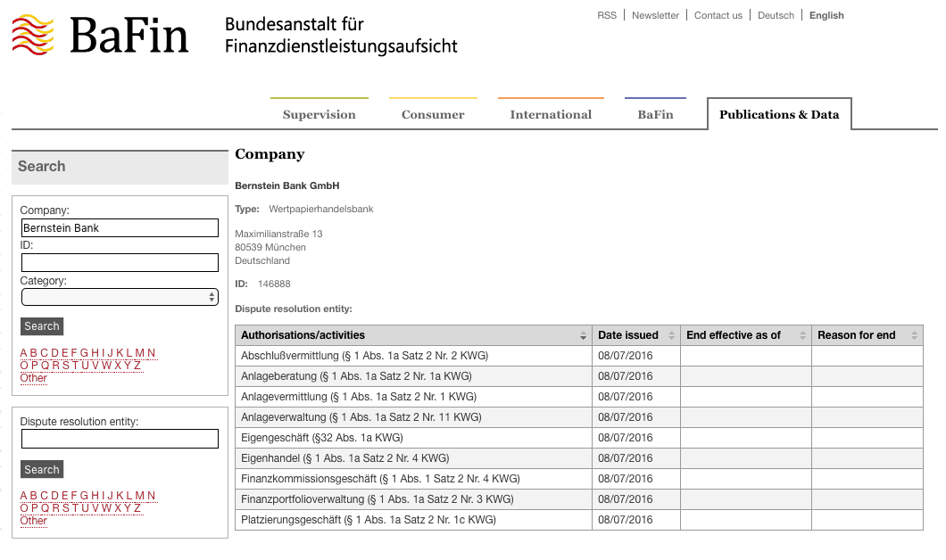The width and height of the screenshot is (946, 560).
Task: Open the RSS link
Action: pyautogui.click(x=607, y=16)
